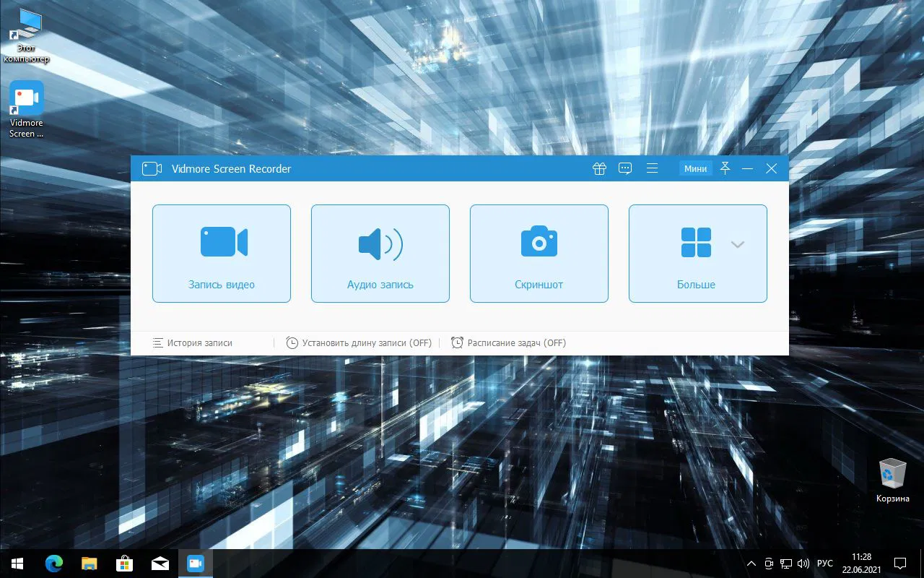
Task: Open История записи list
Action: point(193,342)
